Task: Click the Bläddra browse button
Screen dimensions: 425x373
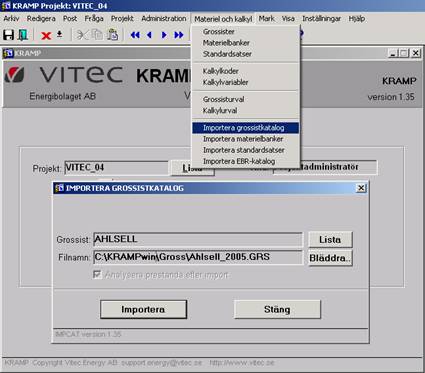Action: [x=330, y=258]
